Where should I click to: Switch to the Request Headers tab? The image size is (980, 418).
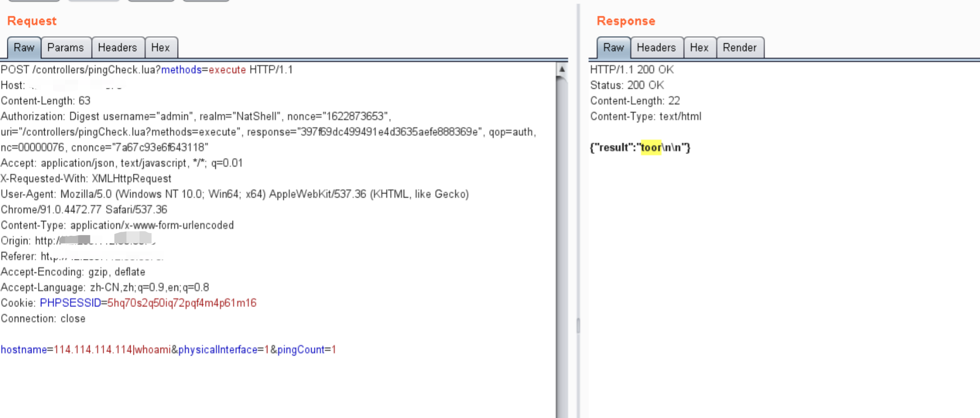point(118,47)
